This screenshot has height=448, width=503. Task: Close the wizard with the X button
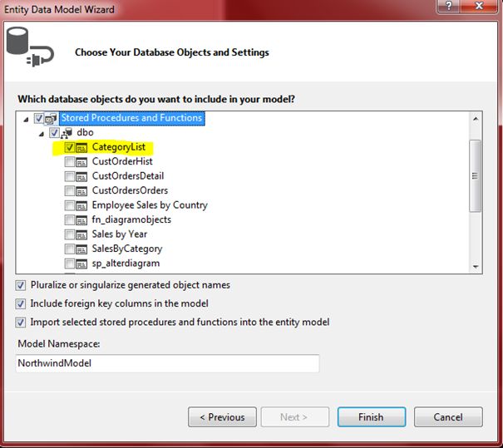479,6
